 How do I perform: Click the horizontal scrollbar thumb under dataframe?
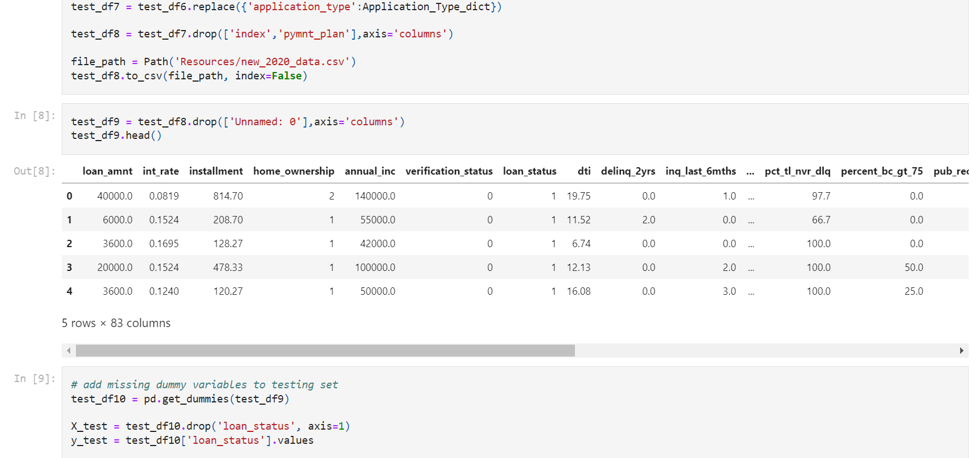click(x=325, y=351)
